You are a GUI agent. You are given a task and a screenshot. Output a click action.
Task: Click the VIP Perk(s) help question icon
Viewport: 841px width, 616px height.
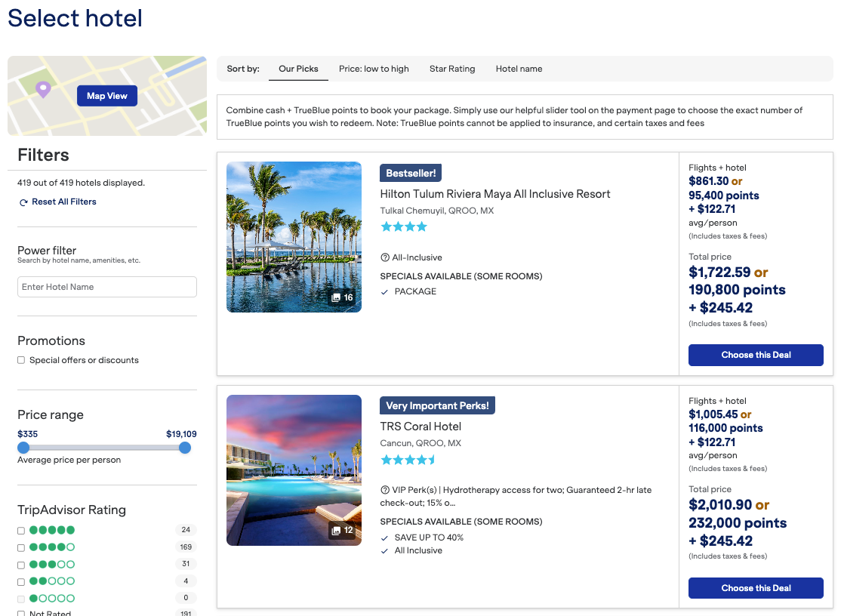(384, 490)
